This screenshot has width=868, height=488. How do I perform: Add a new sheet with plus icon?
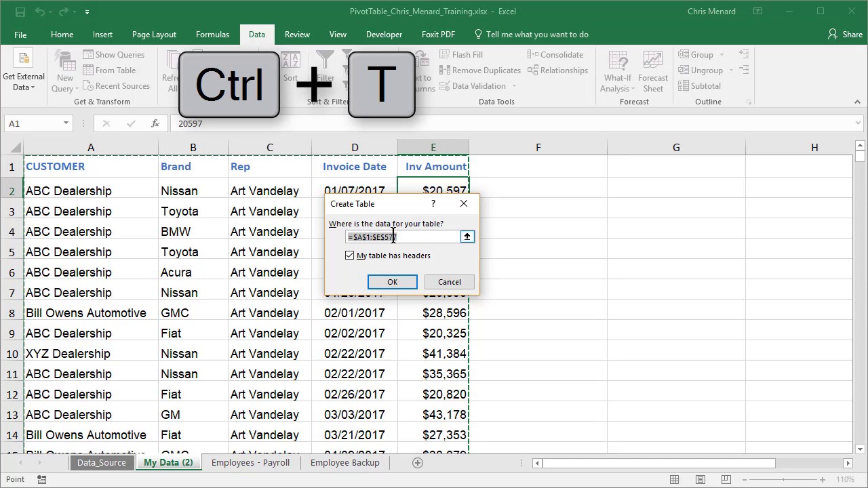click(418, 463)
